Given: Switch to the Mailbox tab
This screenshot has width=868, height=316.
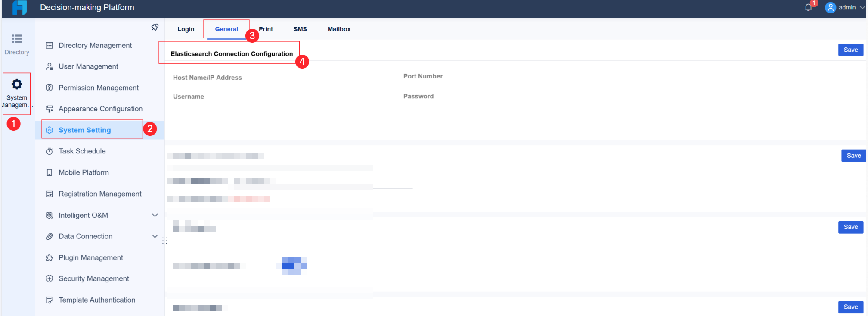Looking at the screenshot, I should pos(339,29).
